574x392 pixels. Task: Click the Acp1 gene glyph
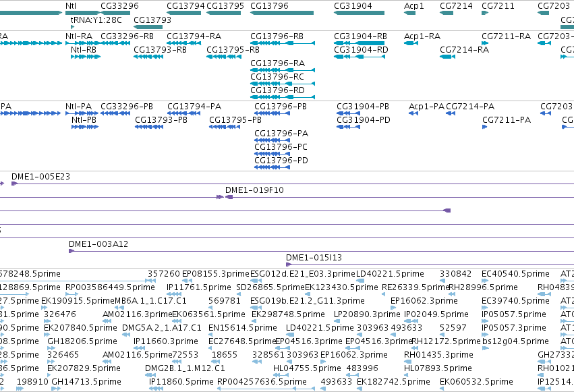pyautogui.click(x=409, y=13)
